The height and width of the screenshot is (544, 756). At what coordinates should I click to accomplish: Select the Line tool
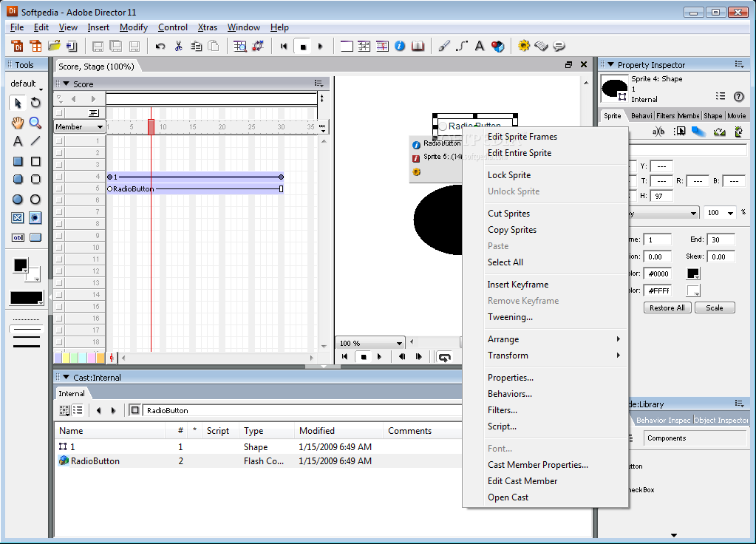tap(35, 141)
